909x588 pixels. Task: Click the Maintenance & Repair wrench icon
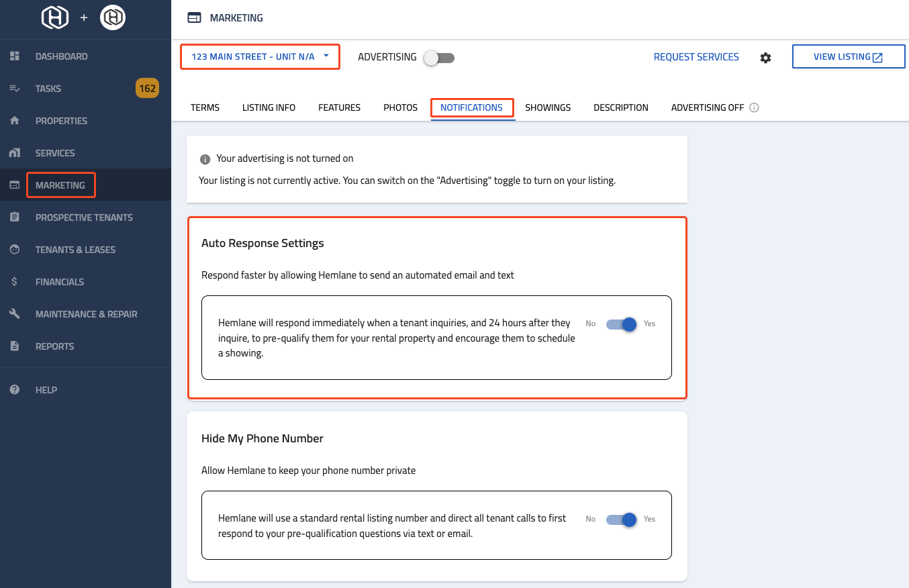pyautogui.click(x=15, y=314)
